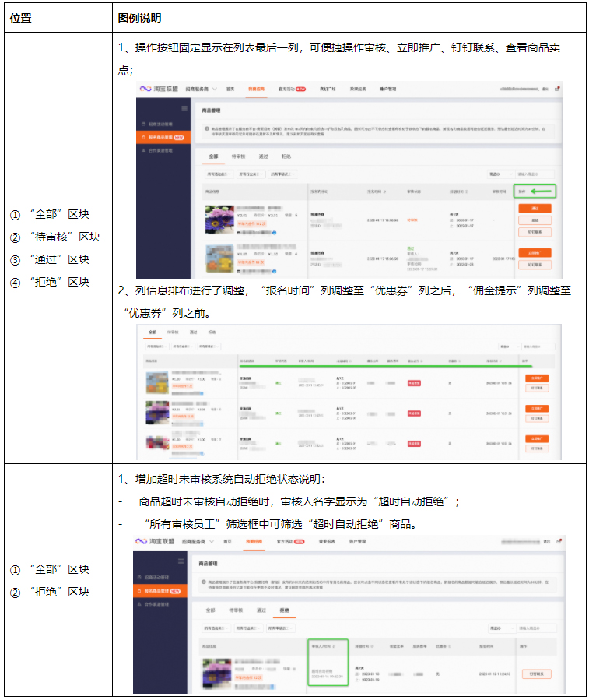Screen dimensions: 589x700
Task: Click the product ID search field, top screenshot
Action: coord(535,174)
